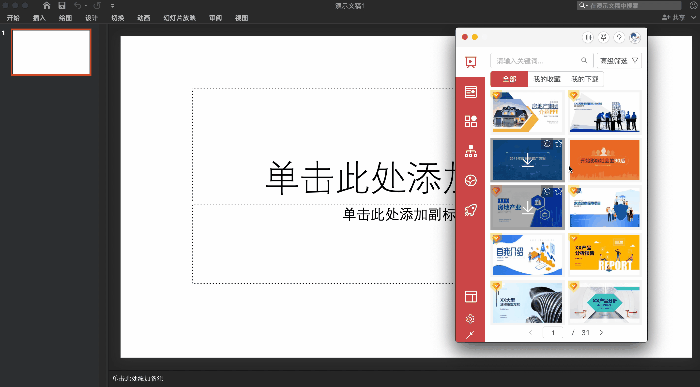Click the Home icon in title bar
This screenshot has height=387, width=700.
[46, 6]
